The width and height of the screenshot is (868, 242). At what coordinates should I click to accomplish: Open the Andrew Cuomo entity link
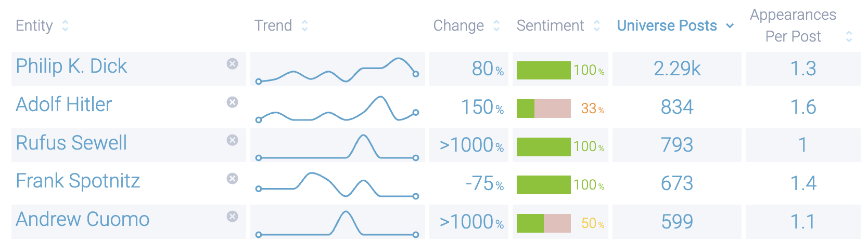pyautogui.click(x=83, y=219)
